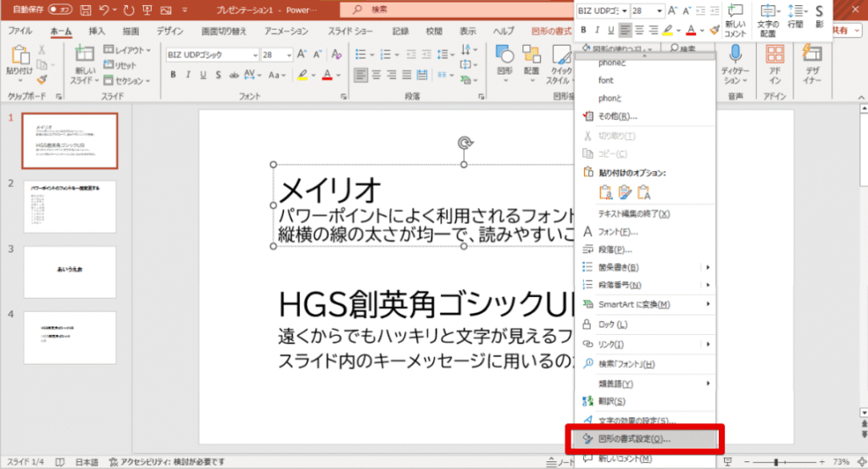Click the context menu suggestion 'font'
The height and width of the screenshot is (469, 868).
click(x=606, y=81)
